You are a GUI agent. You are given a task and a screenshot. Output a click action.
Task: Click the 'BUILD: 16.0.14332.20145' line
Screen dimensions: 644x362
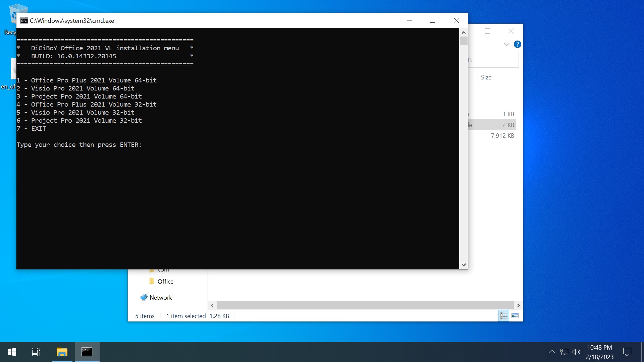[x=73, y=56]
